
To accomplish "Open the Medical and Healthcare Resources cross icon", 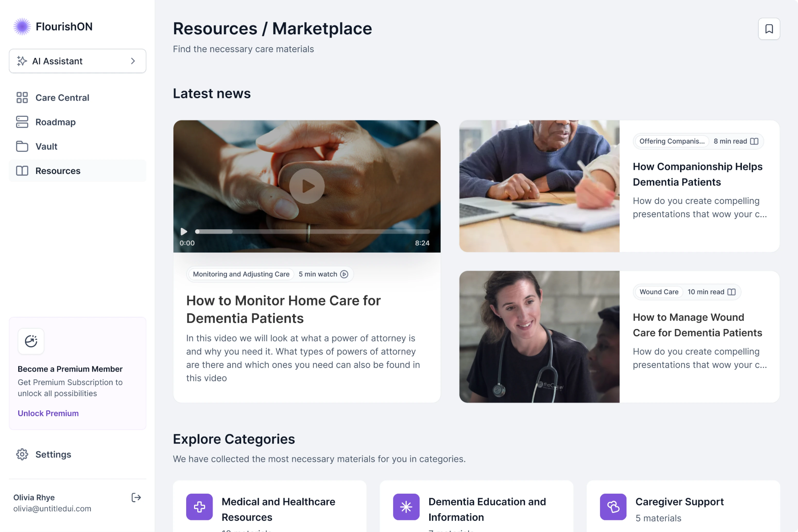I will tap(199, 507).
